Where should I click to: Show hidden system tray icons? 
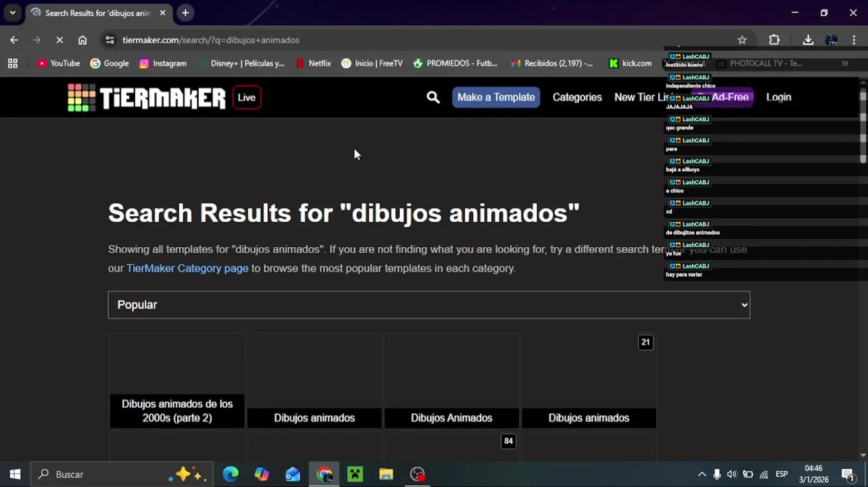702,474
